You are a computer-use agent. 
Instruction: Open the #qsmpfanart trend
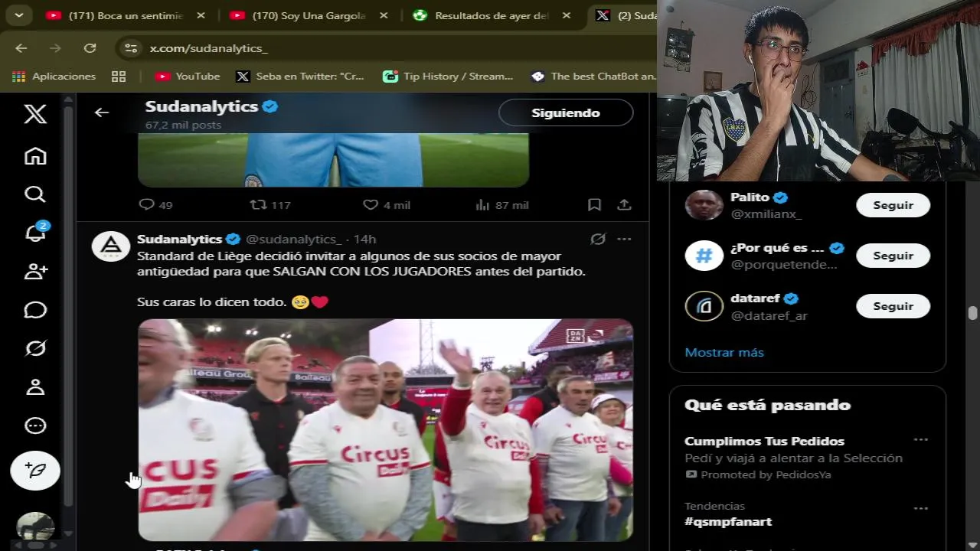[728, 521]
